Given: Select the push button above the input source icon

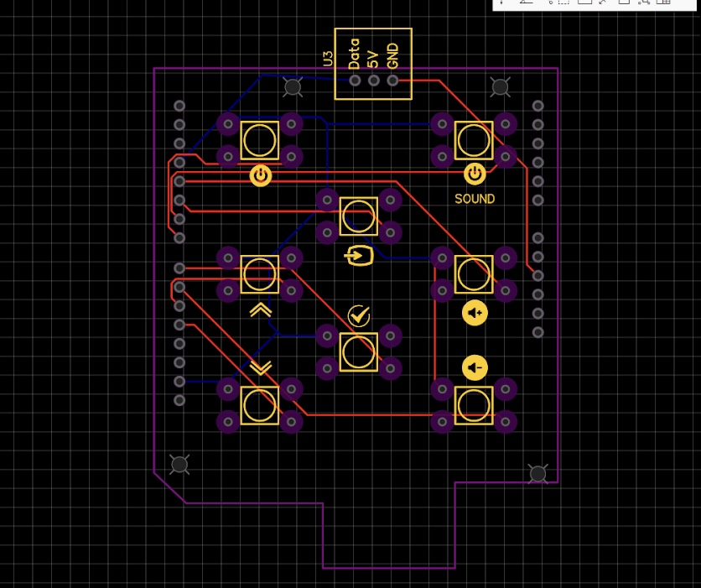Looking at the screenshot, I should 359,216.
